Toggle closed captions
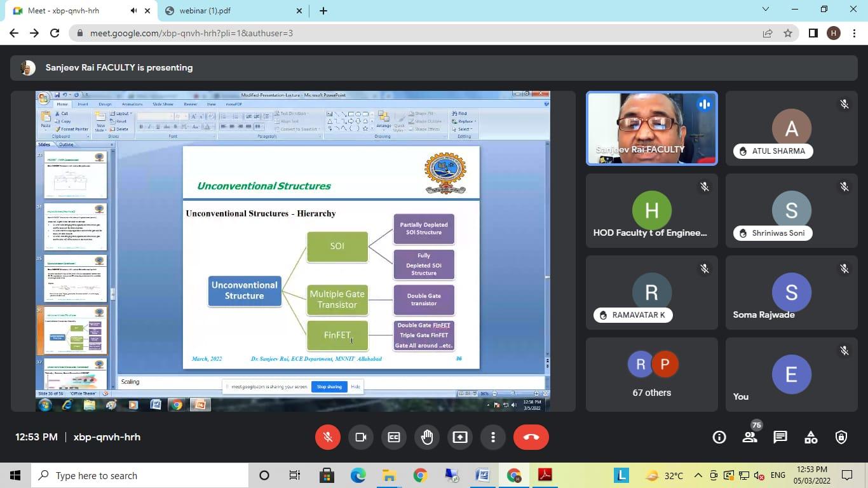This screenshot has width=868, height=488. pos(394,437)
